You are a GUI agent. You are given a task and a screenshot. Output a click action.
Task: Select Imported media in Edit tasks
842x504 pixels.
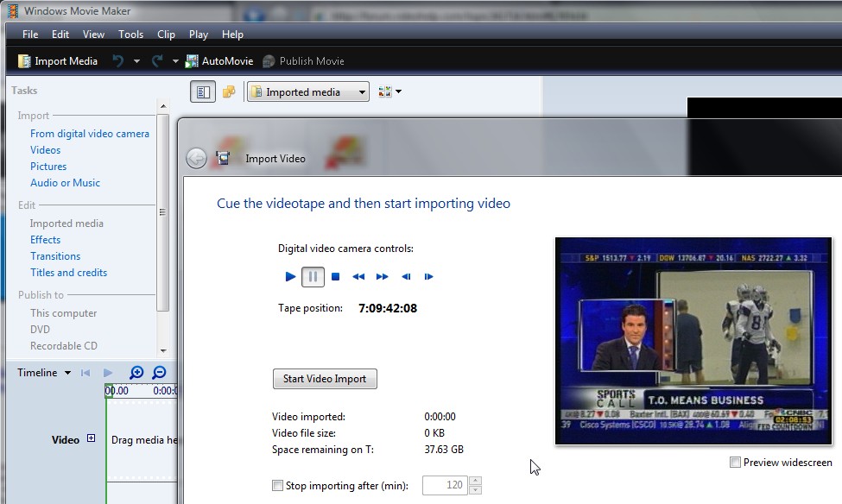(66, 224)
